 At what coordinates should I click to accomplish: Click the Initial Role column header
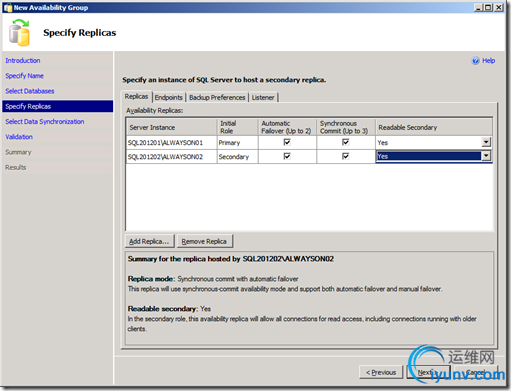click(237, 127)
